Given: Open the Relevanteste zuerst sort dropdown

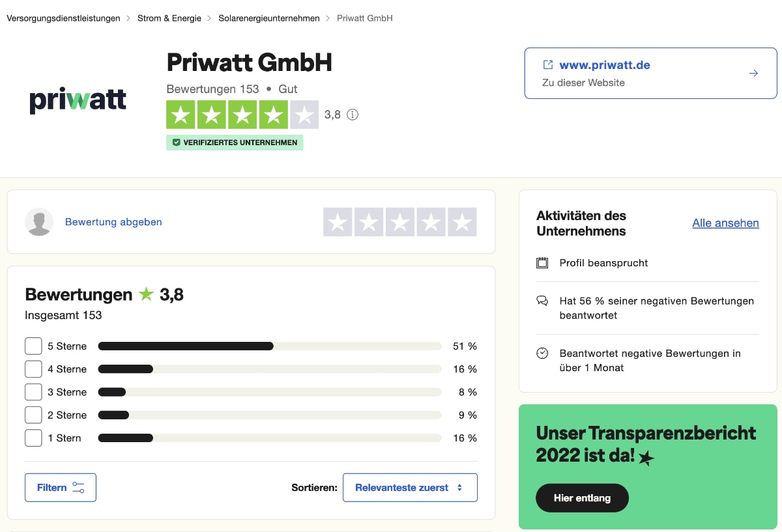Looking at the screenshot, I should (410, 487).
